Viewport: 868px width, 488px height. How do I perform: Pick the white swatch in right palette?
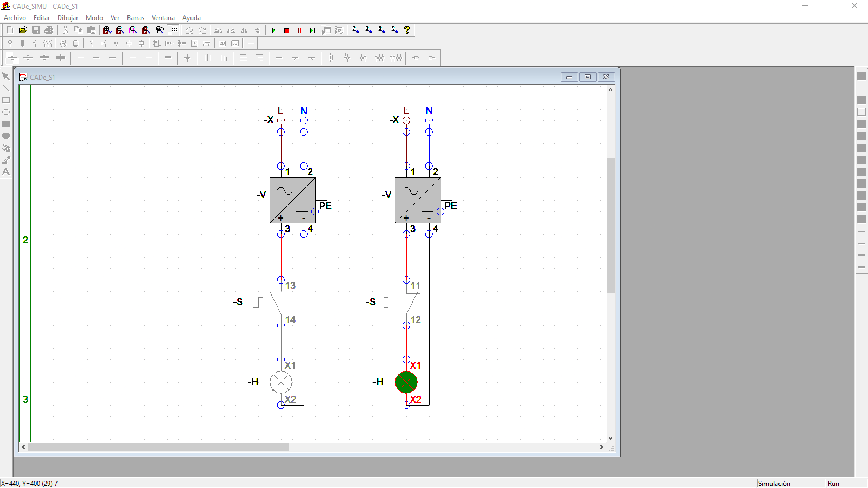point(861,112)
